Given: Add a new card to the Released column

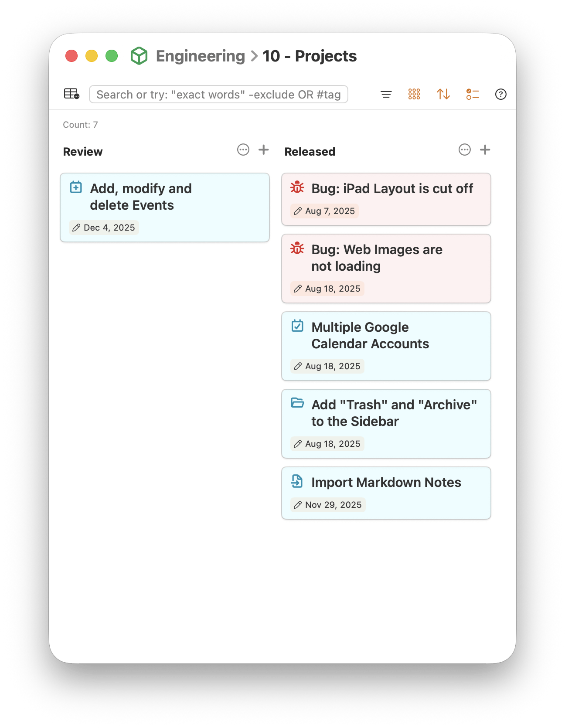Looking at the screenshot, I should [x=485, y=150].
